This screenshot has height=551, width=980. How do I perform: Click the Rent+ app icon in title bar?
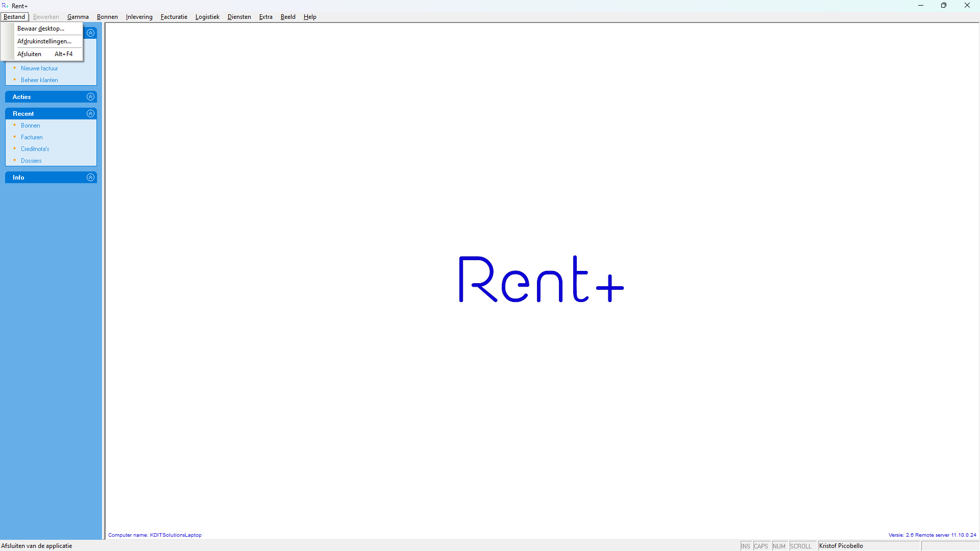(x=5, y=6)
